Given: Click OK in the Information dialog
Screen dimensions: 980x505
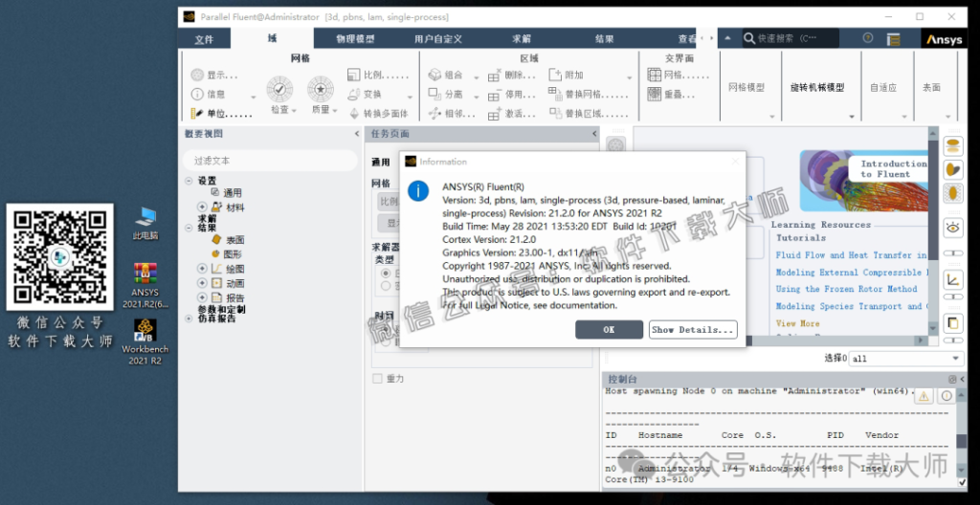Looking at the screenshot, I should click(609, 329).
